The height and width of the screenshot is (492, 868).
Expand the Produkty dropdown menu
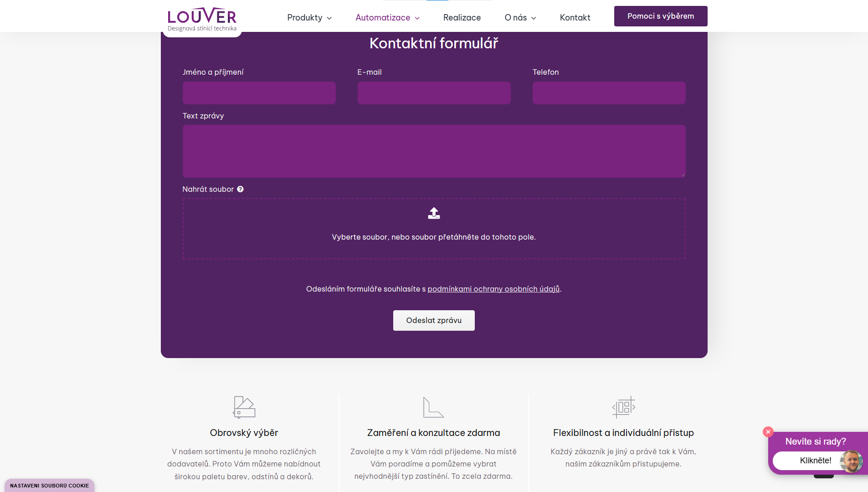click(x=309, y=17)
